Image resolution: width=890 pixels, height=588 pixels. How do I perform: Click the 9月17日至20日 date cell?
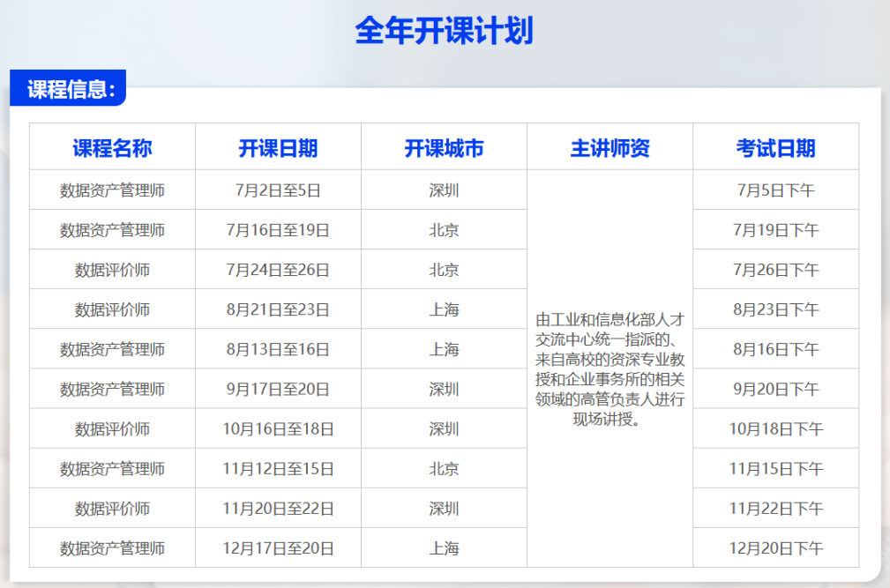(278, 389)
